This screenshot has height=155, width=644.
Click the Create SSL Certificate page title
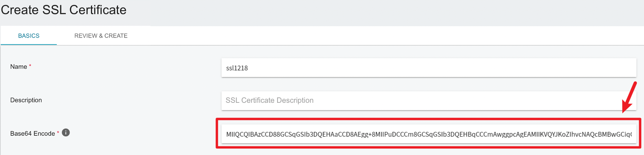point(64,10)
